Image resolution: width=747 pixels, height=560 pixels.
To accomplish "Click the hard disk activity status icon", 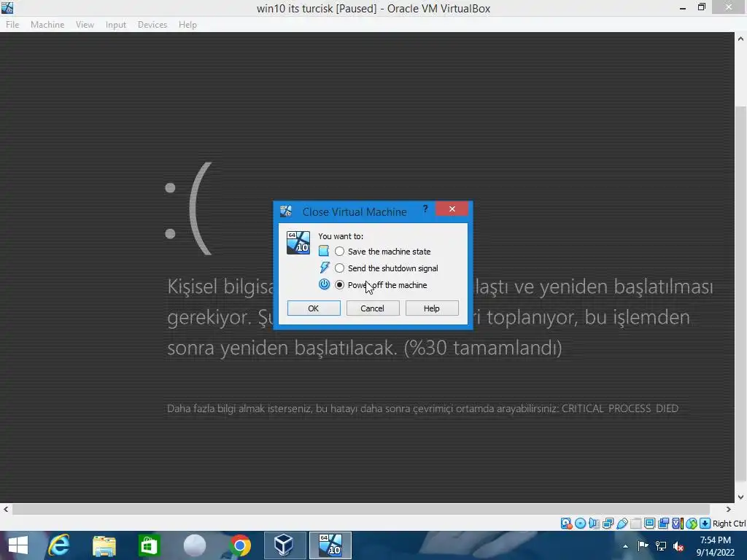I will 566,524.
